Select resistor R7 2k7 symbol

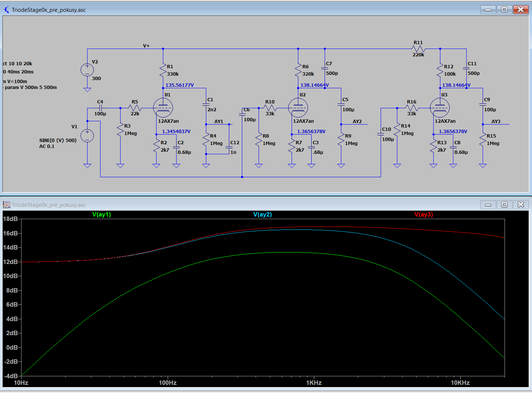click(x=292, y=146)
